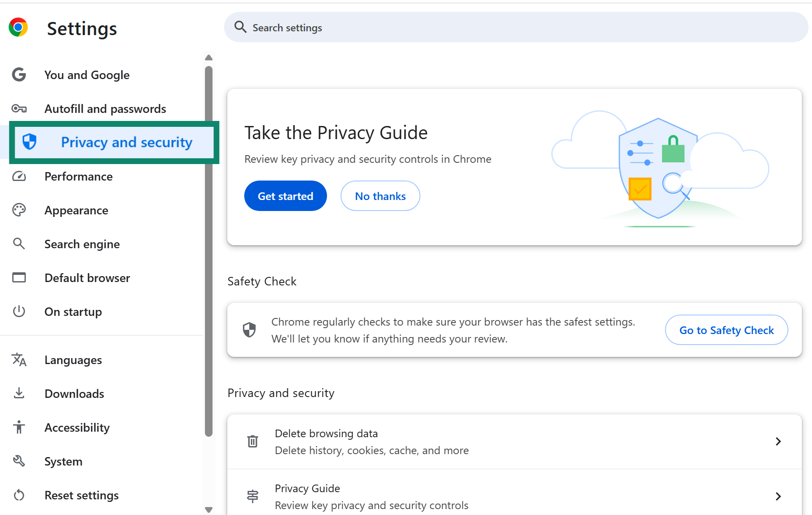Click the power icon beside On startup
Viewport: 812px width, 515px height.
pos(19,311)
